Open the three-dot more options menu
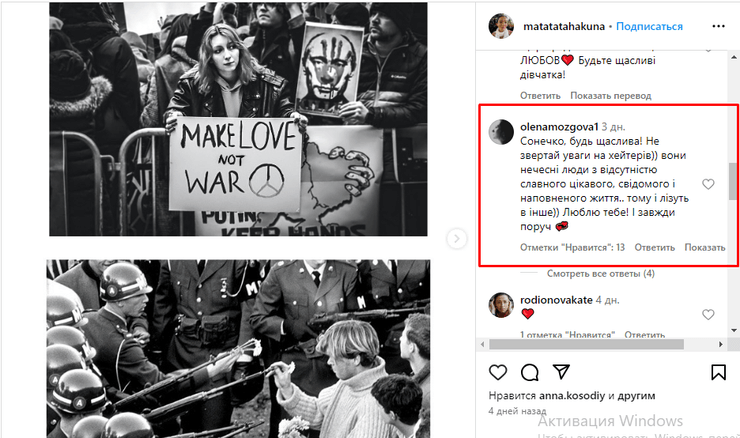Image resolution: width=740 pixels, height=438 pixels. tap(717, 27)
